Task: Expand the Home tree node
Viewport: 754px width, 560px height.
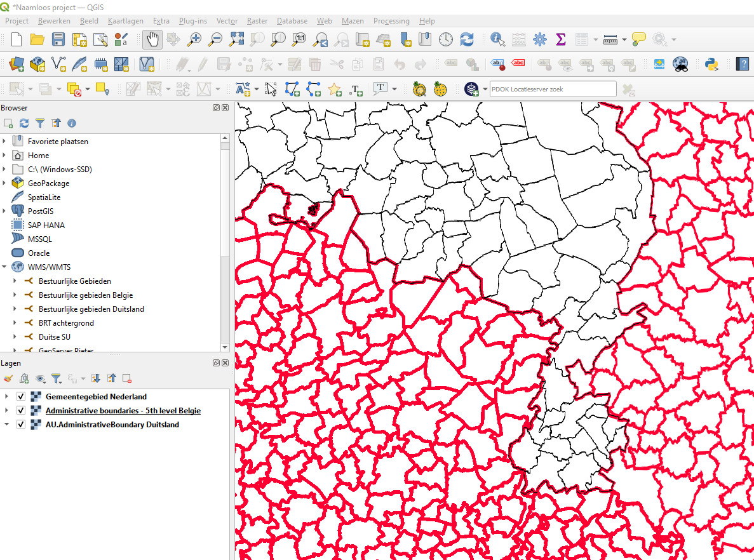Action: click(x=4, y=156)
